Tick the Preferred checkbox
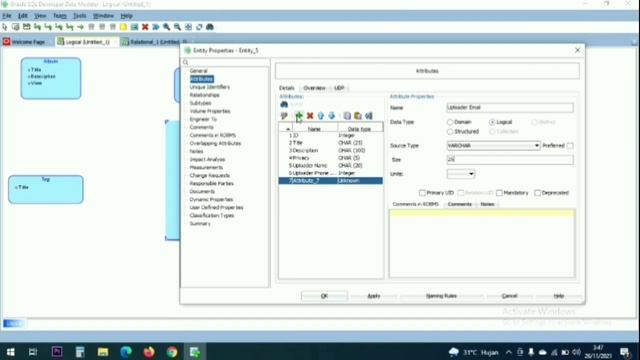 [570, 146]
